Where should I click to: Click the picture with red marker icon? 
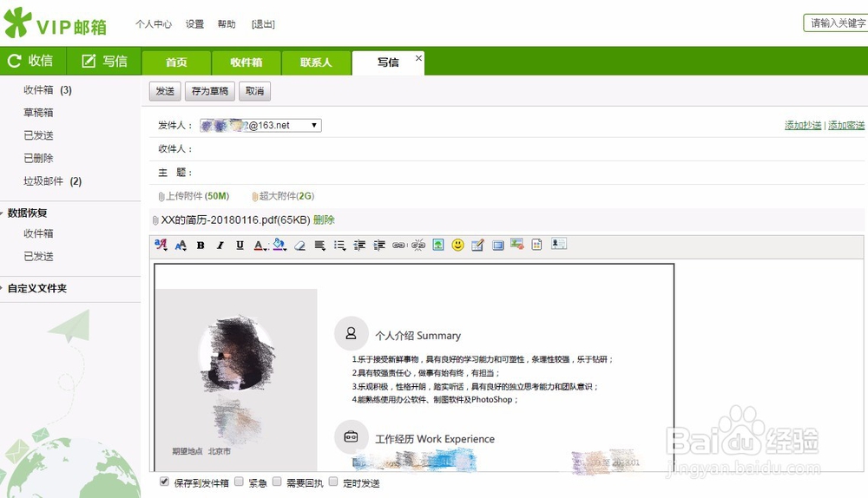[x=517, y=244]
